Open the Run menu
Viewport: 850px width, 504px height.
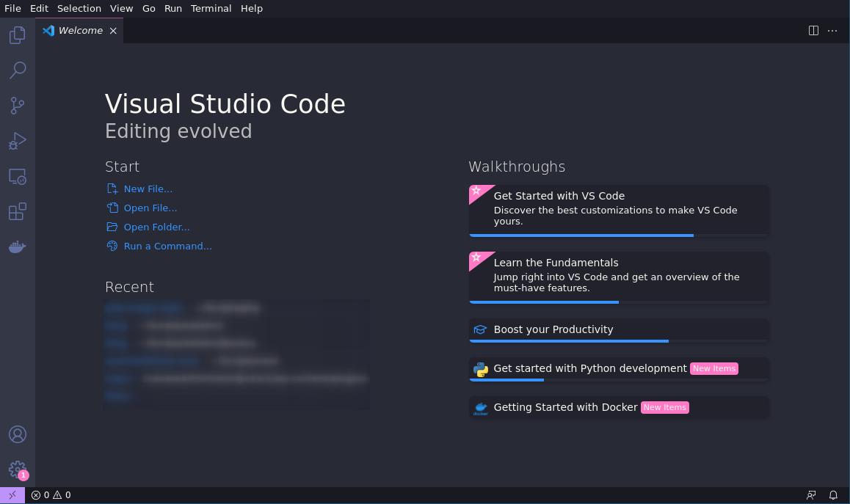click(x=173, y=8)
